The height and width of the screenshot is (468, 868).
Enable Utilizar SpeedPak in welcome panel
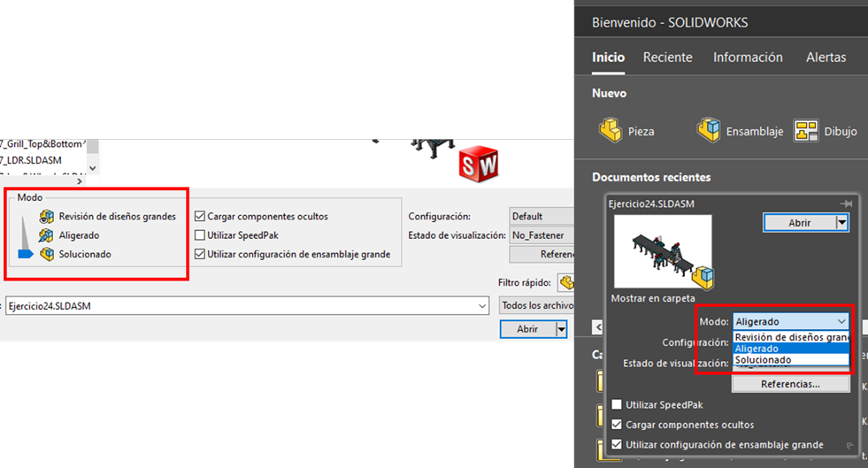(617, 404)
